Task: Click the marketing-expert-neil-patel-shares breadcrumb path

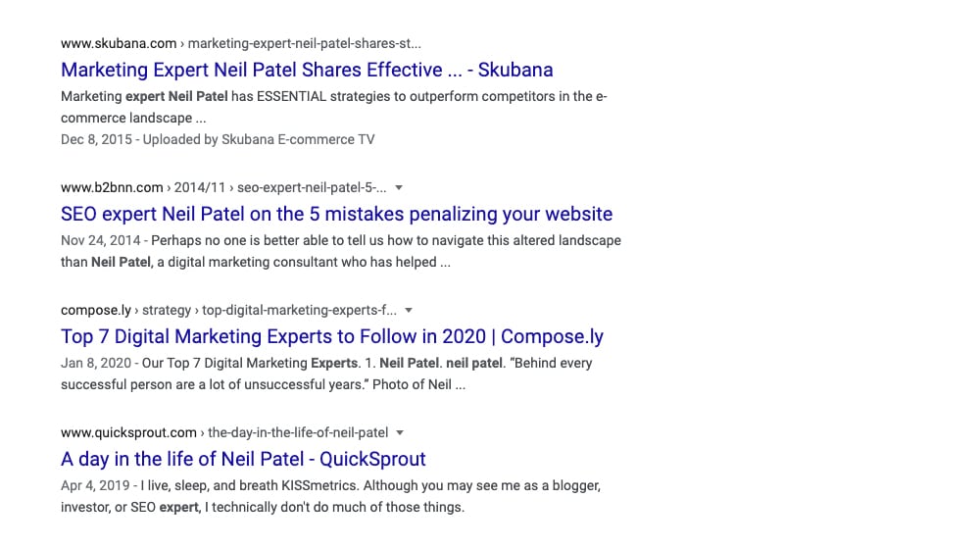Action: coord(305,44)
